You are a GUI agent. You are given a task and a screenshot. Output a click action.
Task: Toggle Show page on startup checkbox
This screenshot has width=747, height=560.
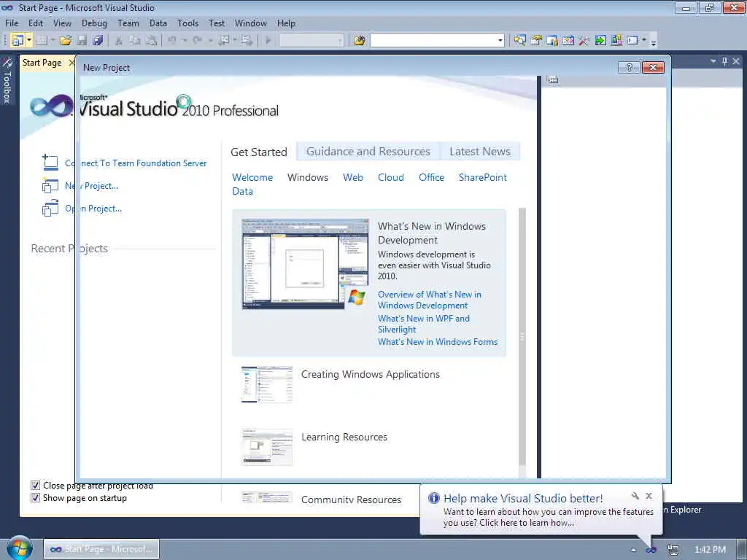pos(35,497)
